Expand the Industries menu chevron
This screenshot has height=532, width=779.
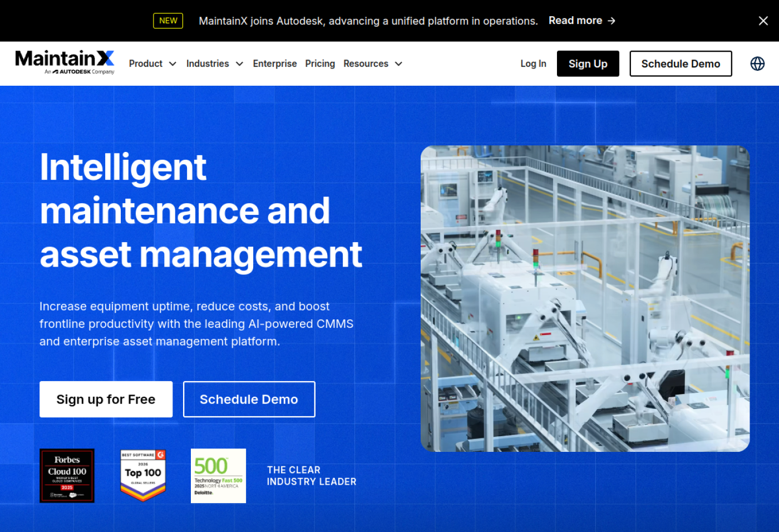pyautogui.click(x=239, y=64)
